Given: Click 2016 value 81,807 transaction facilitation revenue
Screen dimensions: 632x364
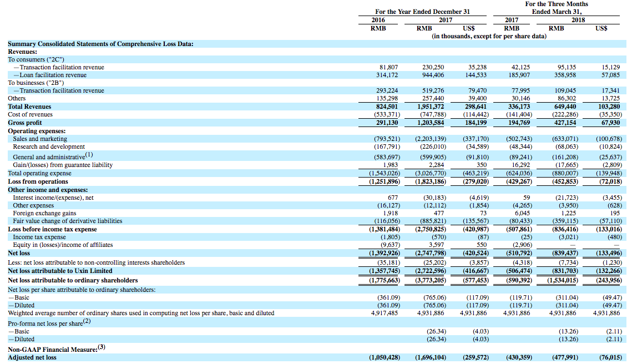Looking at the screenshot, I should tap(388, 67).
